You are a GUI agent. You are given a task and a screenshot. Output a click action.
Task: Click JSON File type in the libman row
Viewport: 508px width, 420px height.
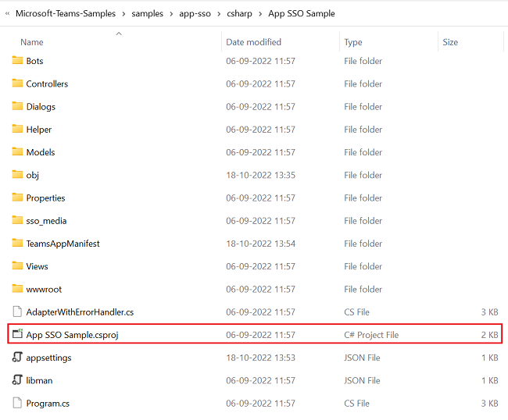click(x=362, y=380)
